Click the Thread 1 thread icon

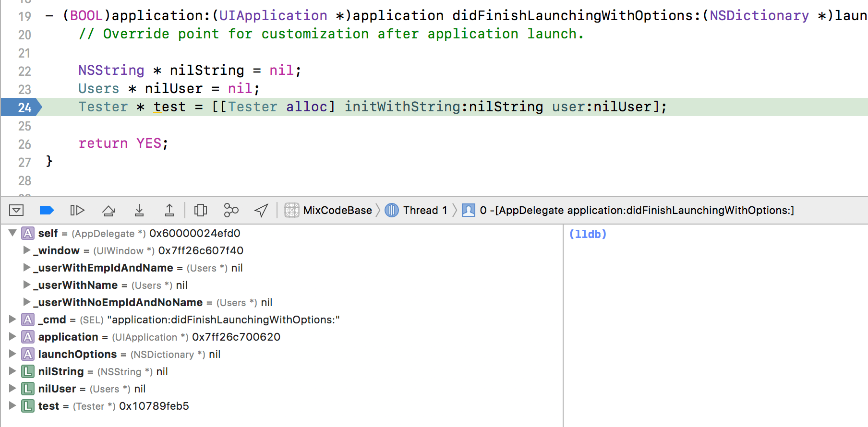tap(392, 210)
